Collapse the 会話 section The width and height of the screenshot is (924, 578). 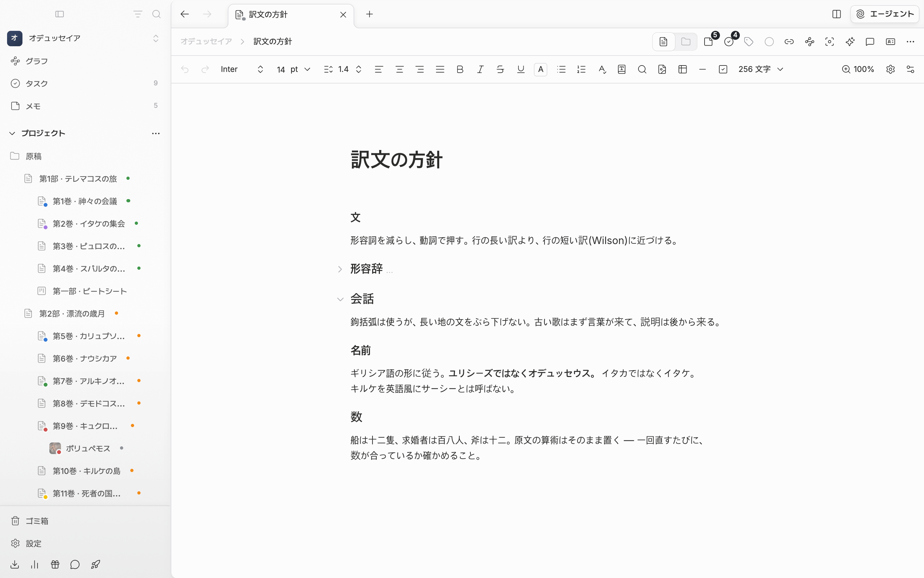pos(340,299)
